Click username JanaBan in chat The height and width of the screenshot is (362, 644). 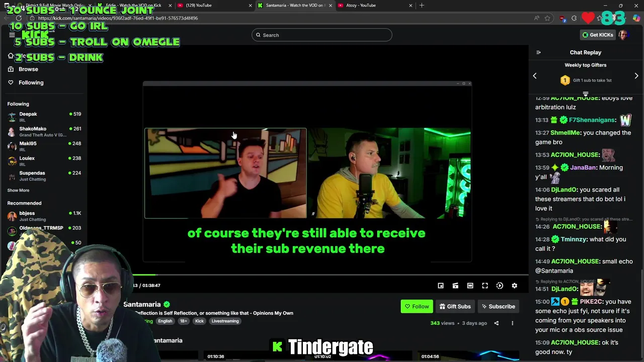583,167
